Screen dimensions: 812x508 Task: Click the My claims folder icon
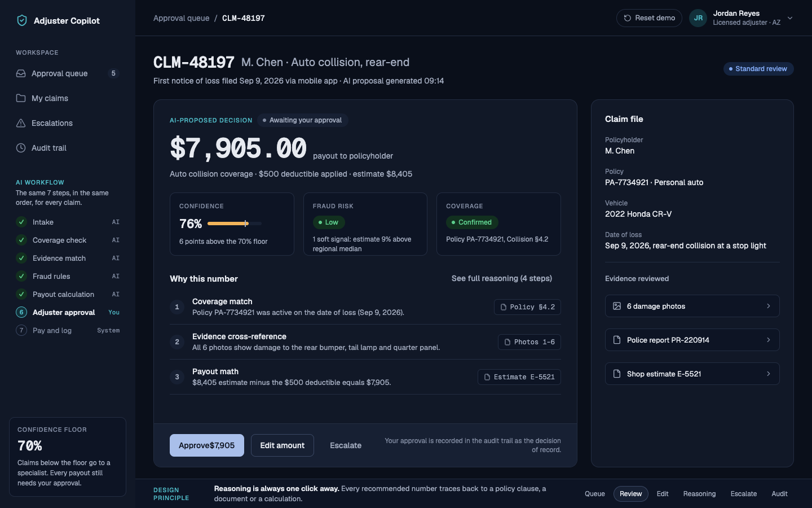pyautogui.click(x=21, y=98)
